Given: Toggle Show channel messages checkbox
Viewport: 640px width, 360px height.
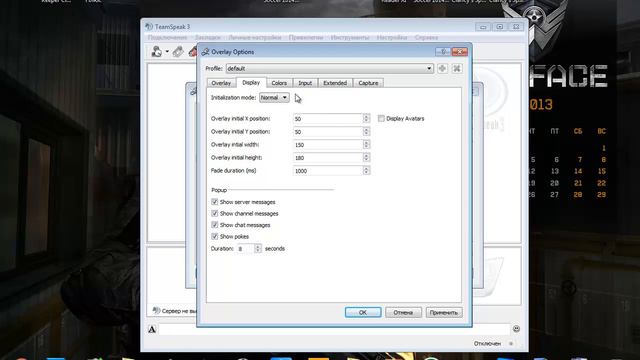Looking at the screenshot, I should click(215, 213).
